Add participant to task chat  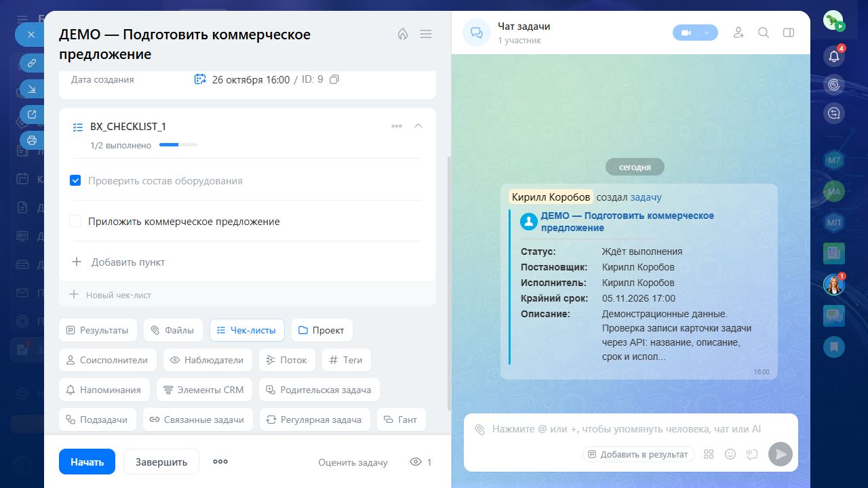tap(739, 33)
